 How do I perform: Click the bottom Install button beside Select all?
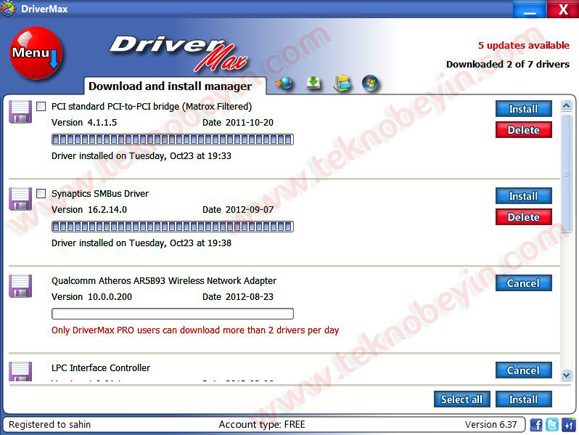coord(524,399)
